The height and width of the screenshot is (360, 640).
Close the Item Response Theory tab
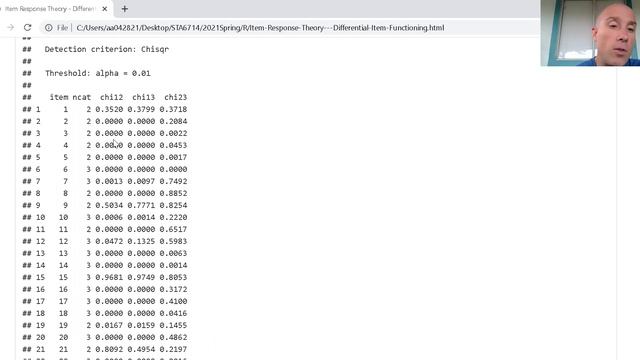tap(104, 9)
